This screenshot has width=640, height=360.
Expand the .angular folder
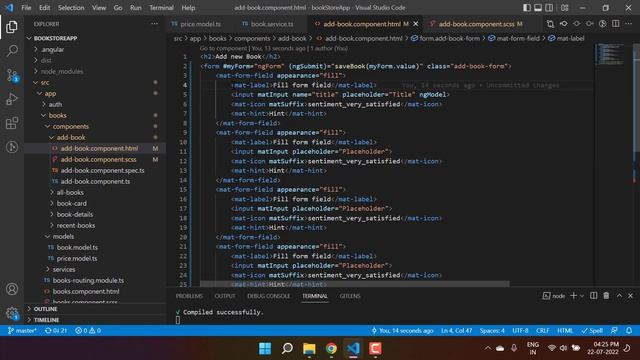click(95, 49)
